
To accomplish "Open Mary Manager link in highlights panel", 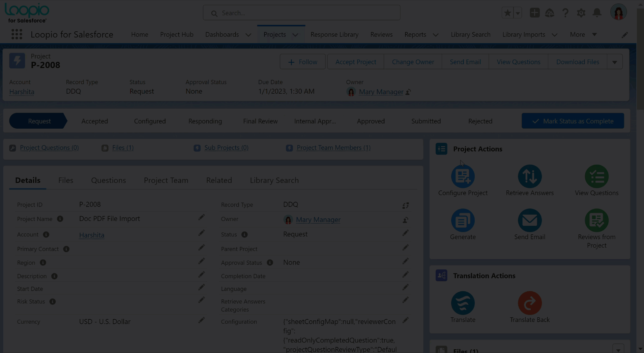I will (x=381, y=92).
